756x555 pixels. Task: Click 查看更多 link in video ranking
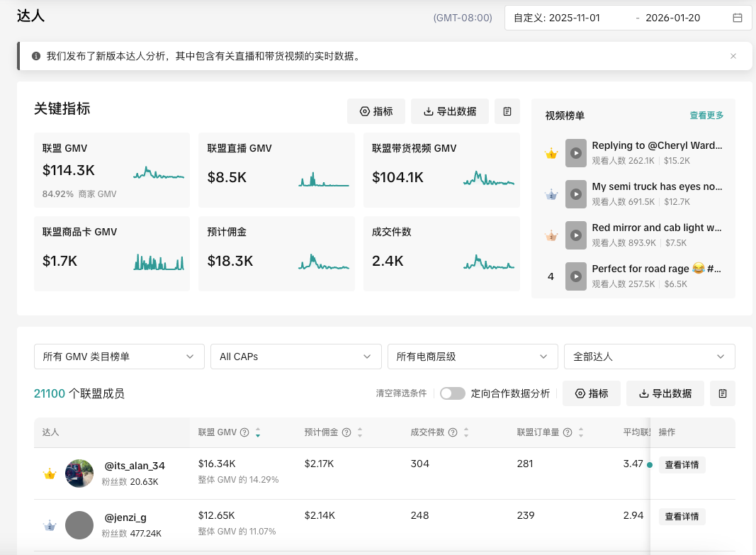tap(706, 116)
